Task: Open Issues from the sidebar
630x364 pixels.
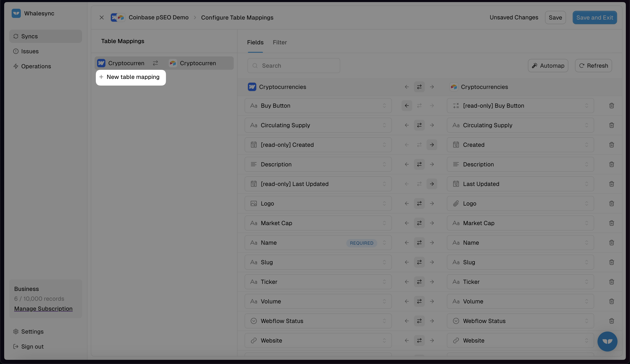Action: click(x=30, y=51)
